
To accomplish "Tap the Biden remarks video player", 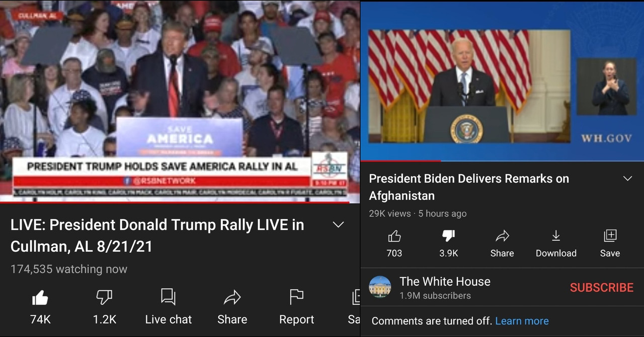I will click(x=502, y=81).
